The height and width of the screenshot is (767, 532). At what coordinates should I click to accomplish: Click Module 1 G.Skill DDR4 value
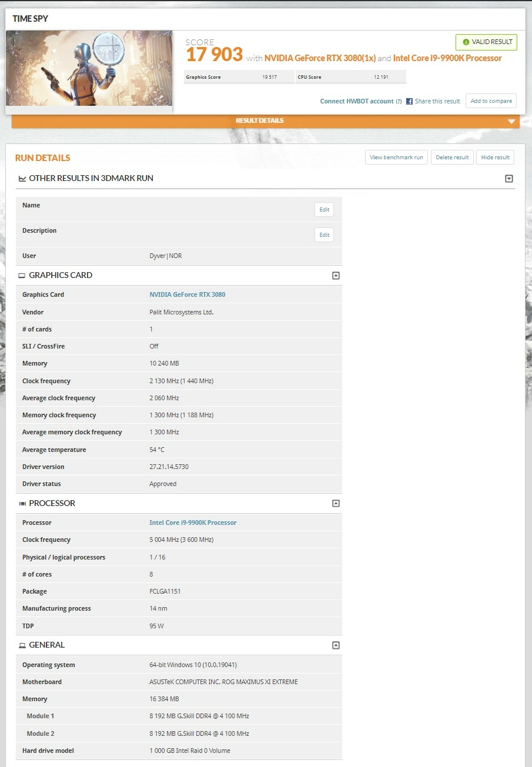click(199, 716)
